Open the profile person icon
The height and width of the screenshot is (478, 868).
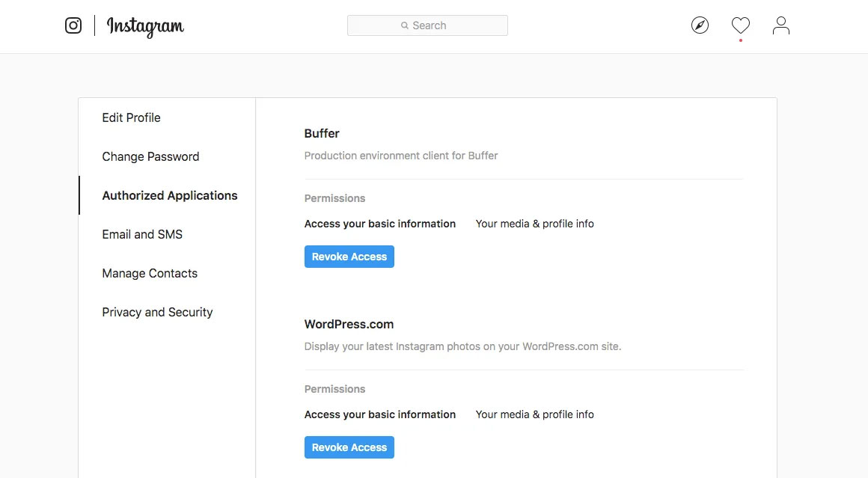[780, 25]
